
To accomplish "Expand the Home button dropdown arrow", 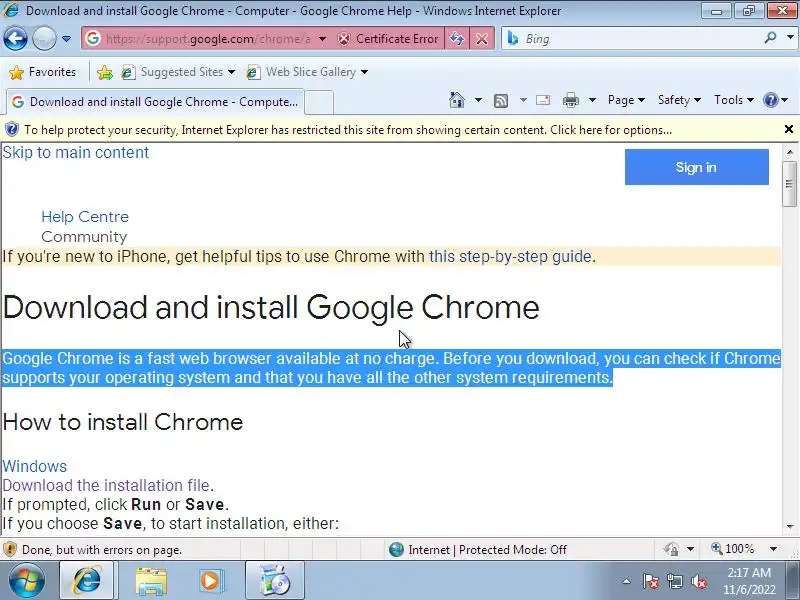I will (478, 100).
